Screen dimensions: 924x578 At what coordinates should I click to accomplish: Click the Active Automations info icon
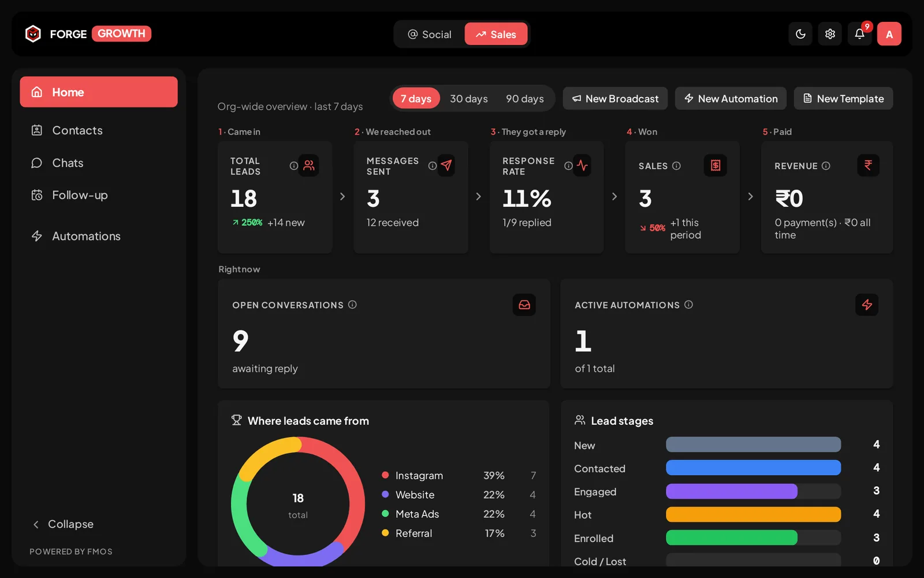point(688,305)
